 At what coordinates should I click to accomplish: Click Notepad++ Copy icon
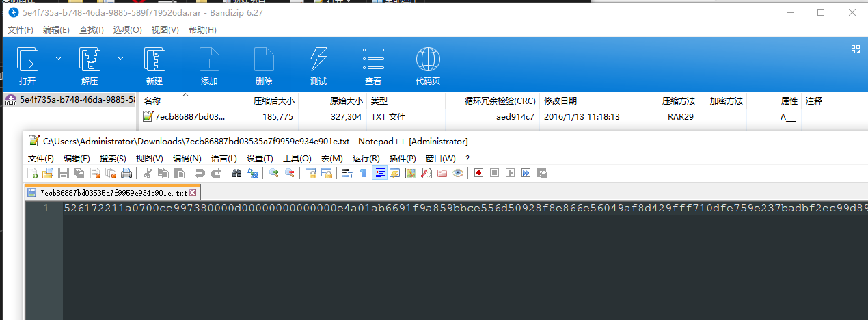(x=163, y=173)
